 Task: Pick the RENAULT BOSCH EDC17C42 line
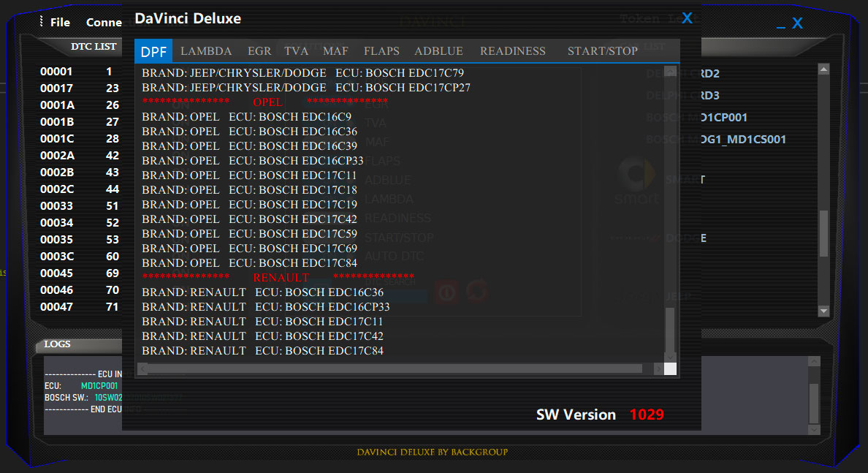click(263, 336)
